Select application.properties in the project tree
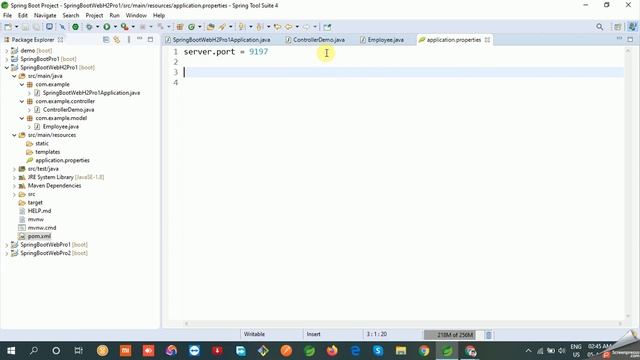 [62, 160]
